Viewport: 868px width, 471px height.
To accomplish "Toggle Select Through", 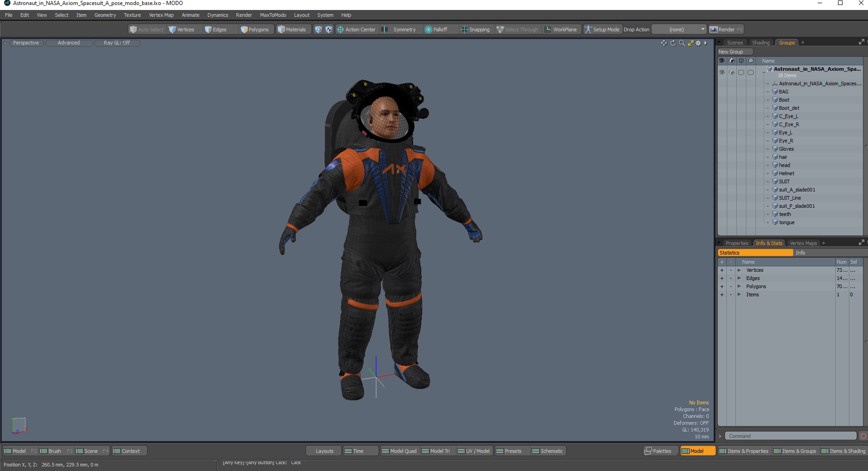I will click(518, 29).
